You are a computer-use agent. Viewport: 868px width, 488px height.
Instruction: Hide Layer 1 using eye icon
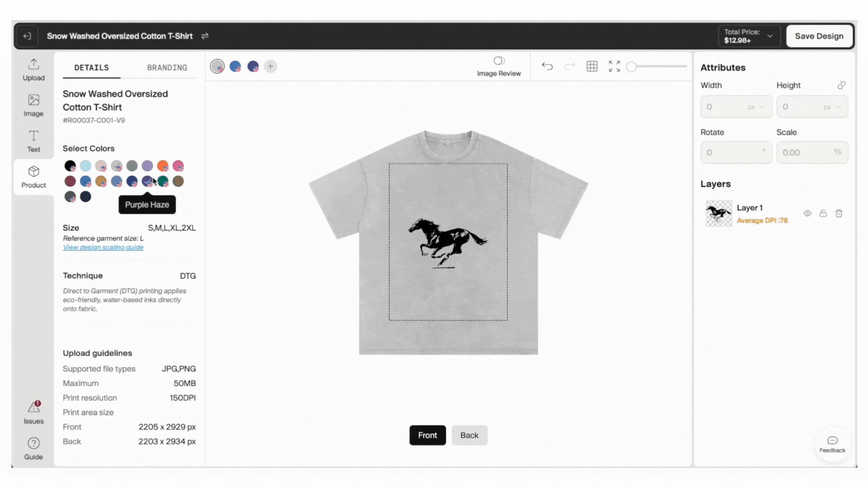[x=807, y=213]
